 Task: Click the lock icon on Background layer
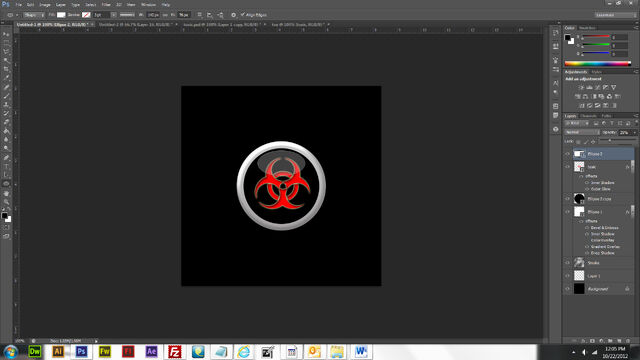[627, 289]
